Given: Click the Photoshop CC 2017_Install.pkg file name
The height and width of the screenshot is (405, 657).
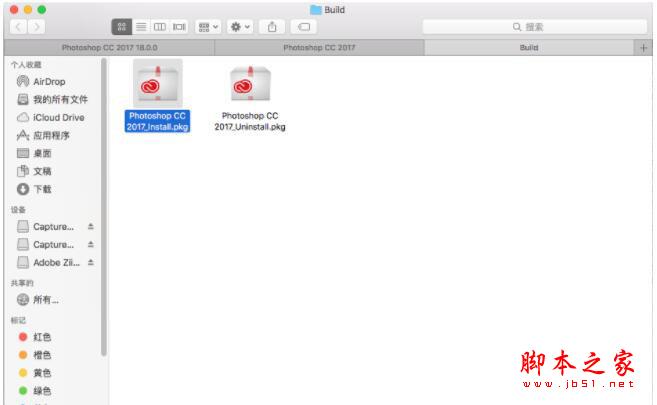Looking at the screenshot, I should [x=158, y=121].
